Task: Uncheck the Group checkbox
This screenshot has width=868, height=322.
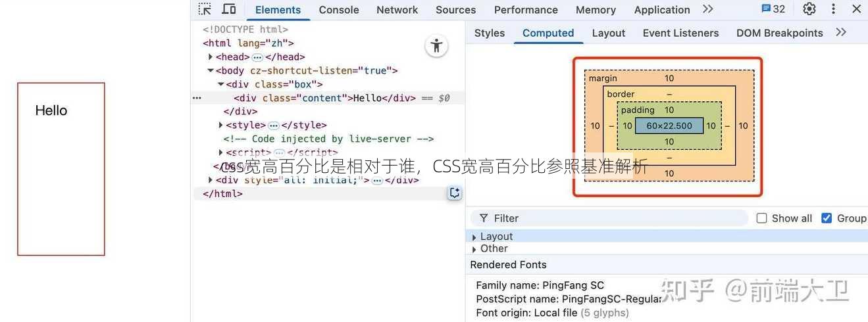Action: 827,218
